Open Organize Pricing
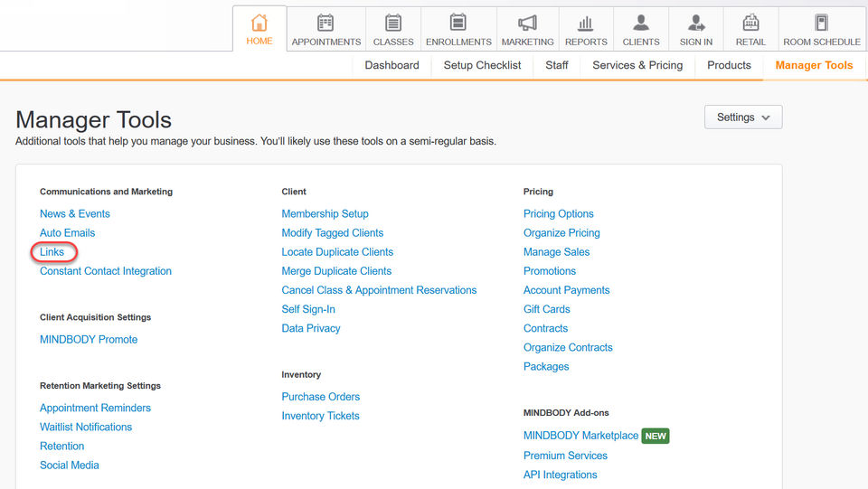Screen dimensions: 868x489 561,233
